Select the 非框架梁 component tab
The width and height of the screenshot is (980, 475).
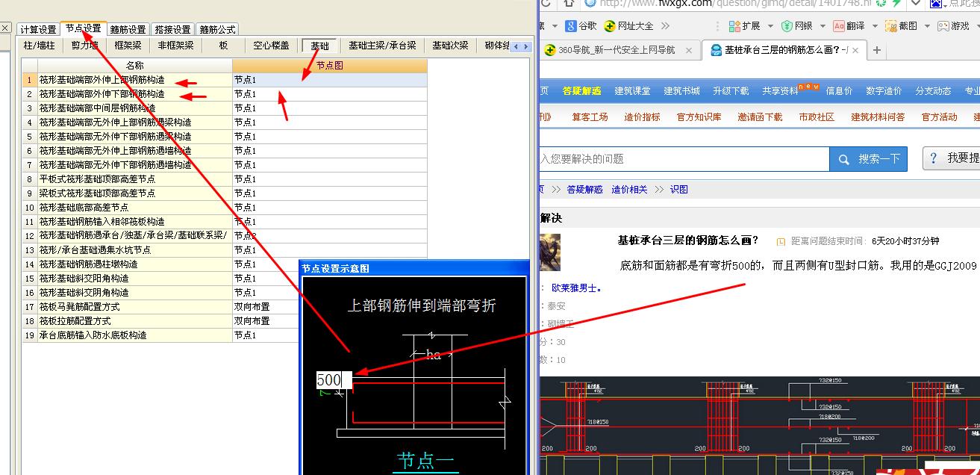tap(175, 46)
